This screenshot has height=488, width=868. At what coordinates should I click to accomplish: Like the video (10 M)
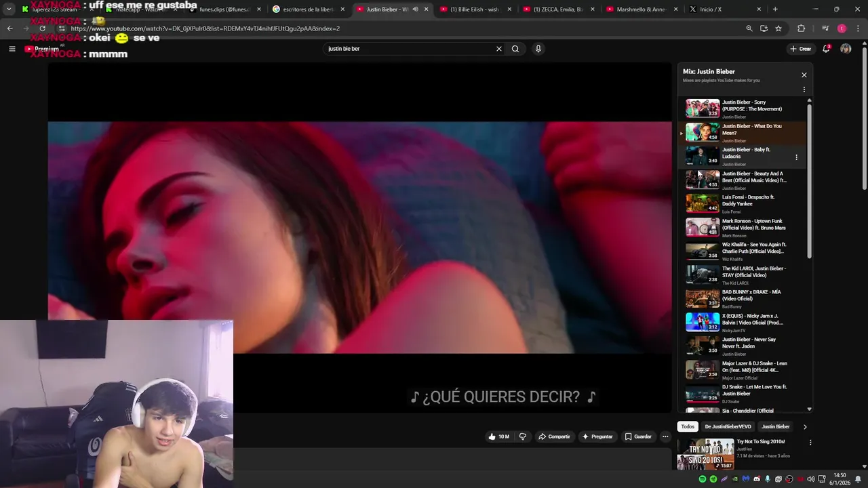[x=499, y=436]
